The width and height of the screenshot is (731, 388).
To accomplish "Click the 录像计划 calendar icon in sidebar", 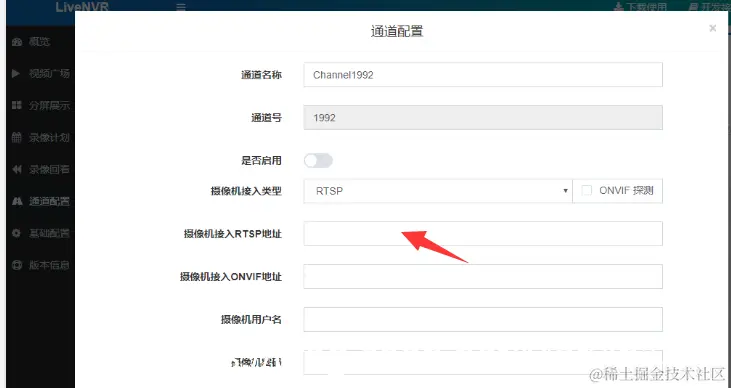I will pyautogui.click(x=17, y=137).
